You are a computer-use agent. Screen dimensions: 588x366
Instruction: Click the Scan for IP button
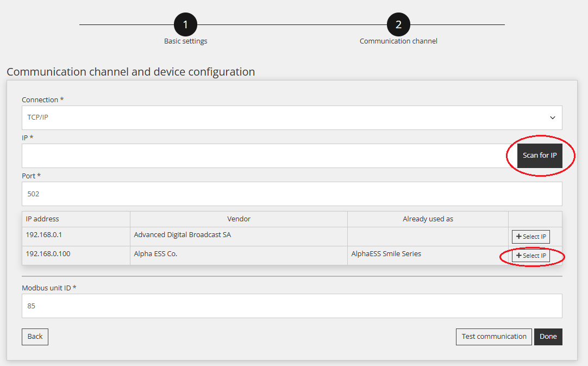540,156
